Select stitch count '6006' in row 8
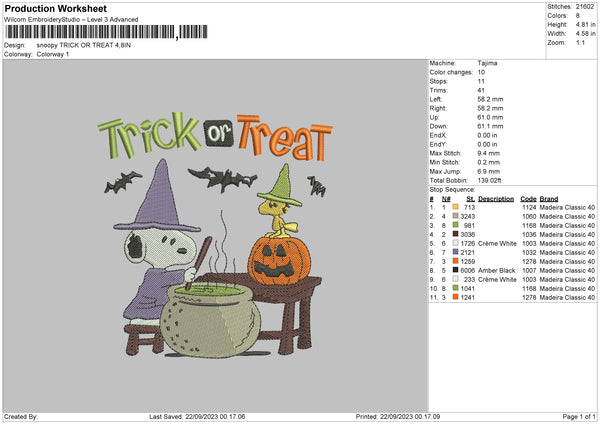The height and width of the screenshot is (424, 600). [x=468, y=271]
